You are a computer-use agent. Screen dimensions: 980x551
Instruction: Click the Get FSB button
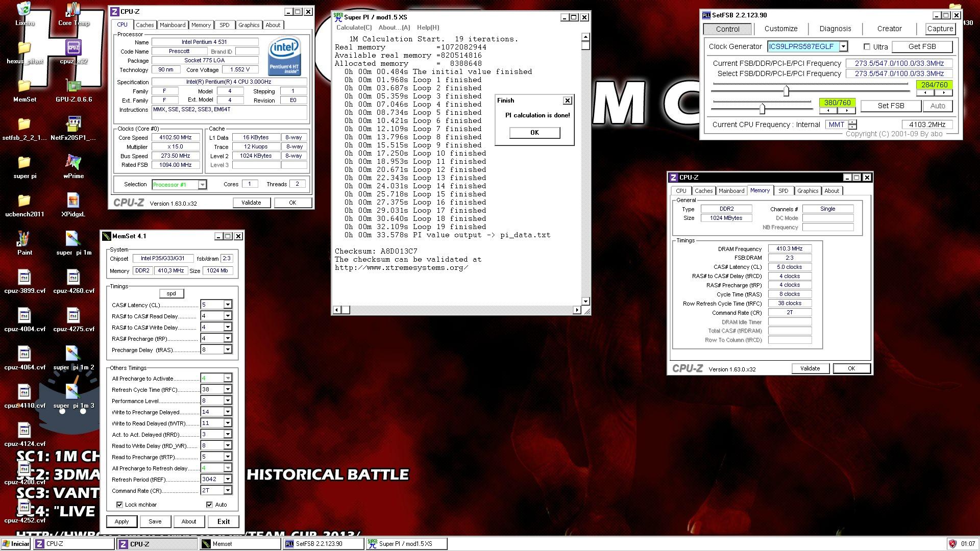pos(922,46)
